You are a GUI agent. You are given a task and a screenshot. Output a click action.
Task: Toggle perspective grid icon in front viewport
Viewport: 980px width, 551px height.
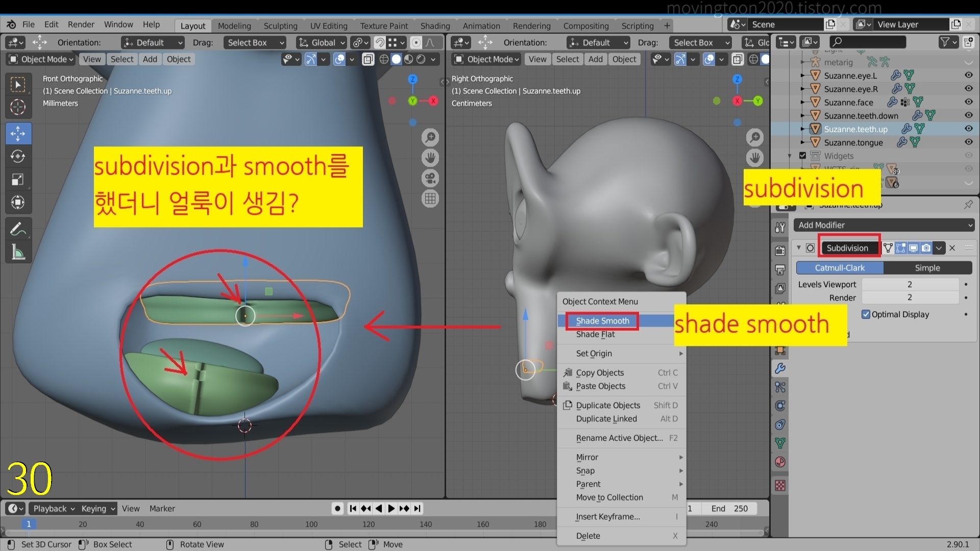coord(430,198)
